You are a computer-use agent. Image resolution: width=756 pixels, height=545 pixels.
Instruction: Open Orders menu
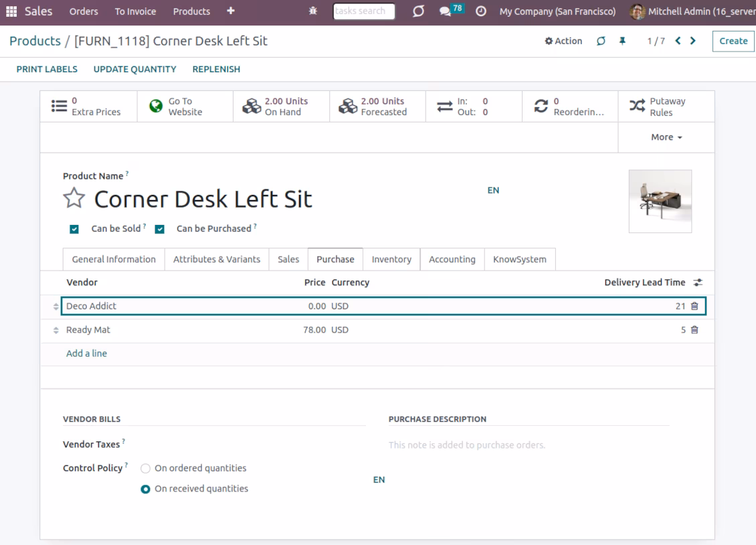(84, 11)
